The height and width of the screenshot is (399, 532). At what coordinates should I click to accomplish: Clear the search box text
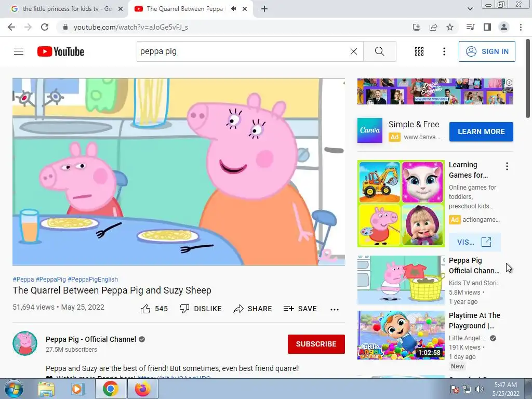click(353, 51)
